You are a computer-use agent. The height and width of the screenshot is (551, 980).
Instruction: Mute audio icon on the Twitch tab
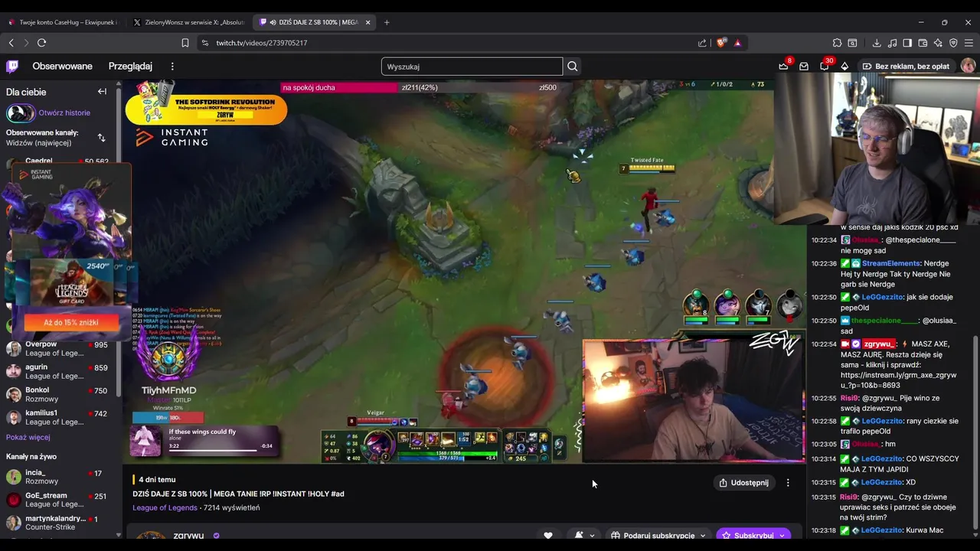pos(273,22)
